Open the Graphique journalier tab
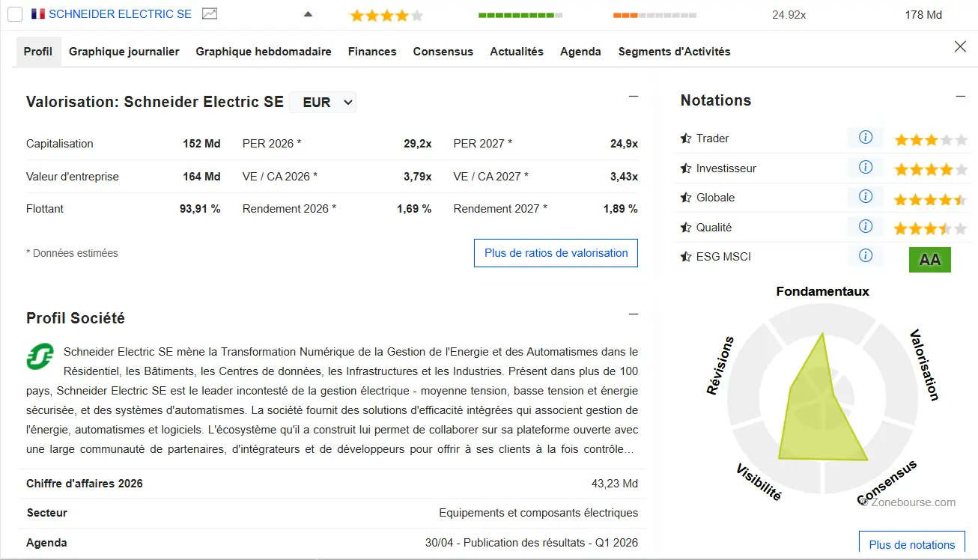 click(x=124, y=52)
